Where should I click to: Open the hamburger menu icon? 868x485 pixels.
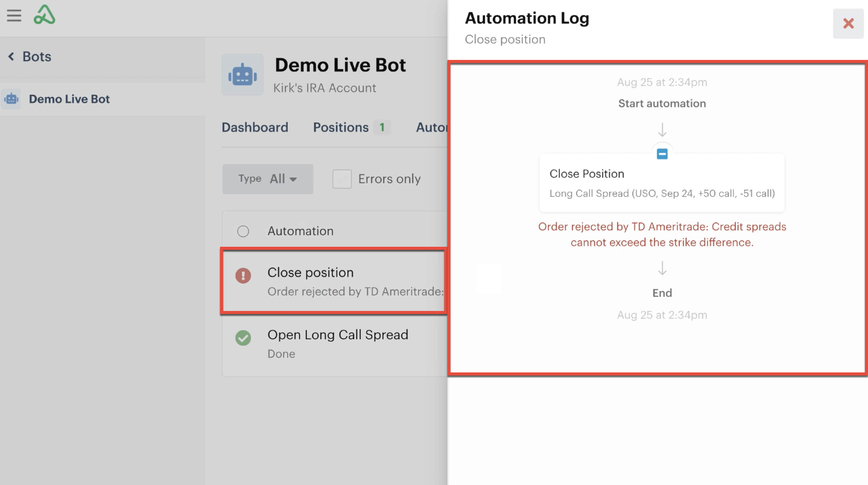[14, 16]
